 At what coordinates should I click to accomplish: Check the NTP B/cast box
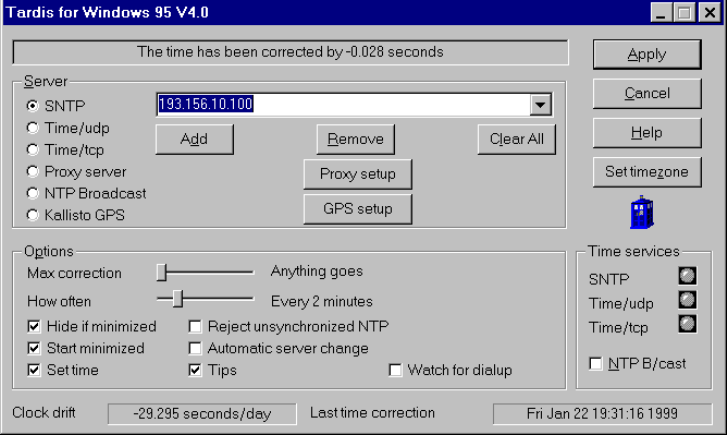pyautogui.click(x=596, y=364)
